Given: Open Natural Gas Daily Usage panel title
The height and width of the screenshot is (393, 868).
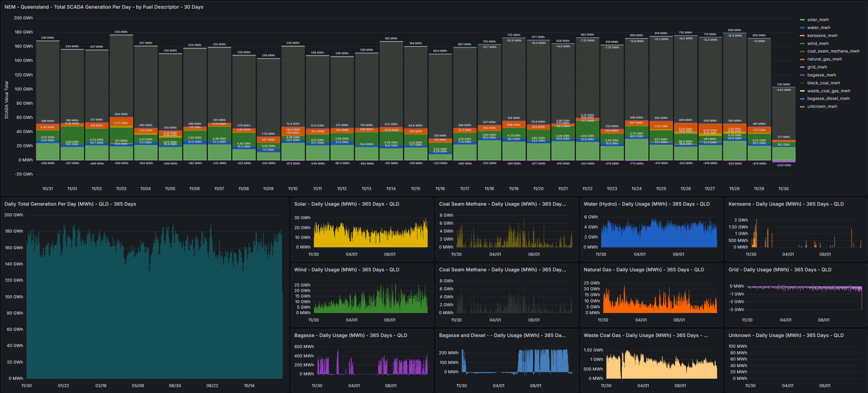Looking at the screenshot, I should pyautogui.click(x=644, y=270).
